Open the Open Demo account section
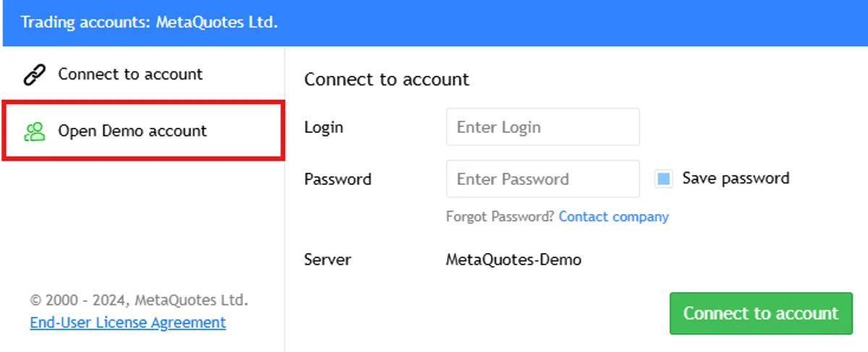This screenshot has width=868, height=352. pos(143,131)
